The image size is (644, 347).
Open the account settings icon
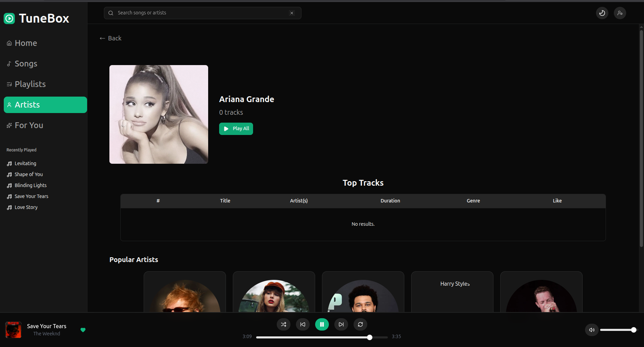pos(620,13)
